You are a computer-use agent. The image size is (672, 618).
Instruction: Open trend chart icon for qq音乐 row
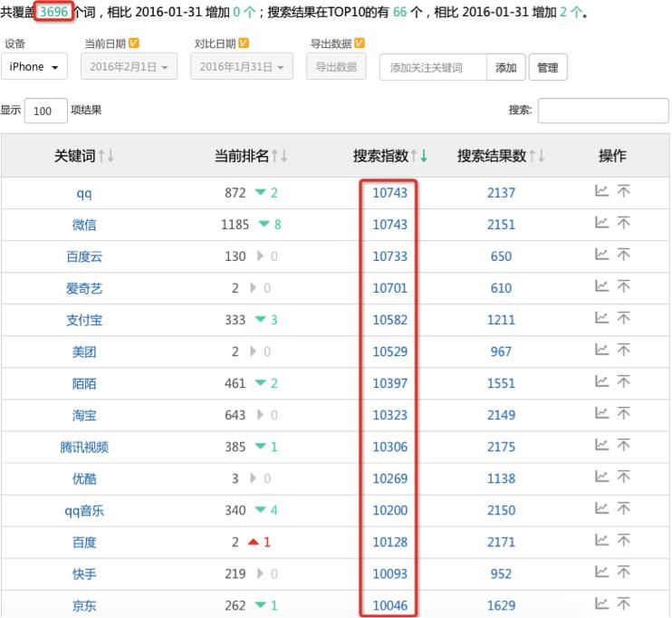(x=601, y=508)
